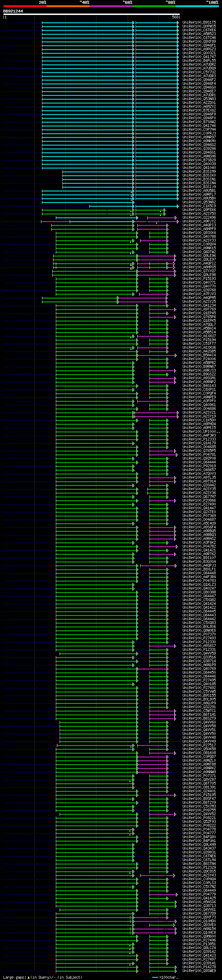Select the UniRef100_B7EX82 label
Viewport: 222px width, 980px height.
[x=199, y=110]
